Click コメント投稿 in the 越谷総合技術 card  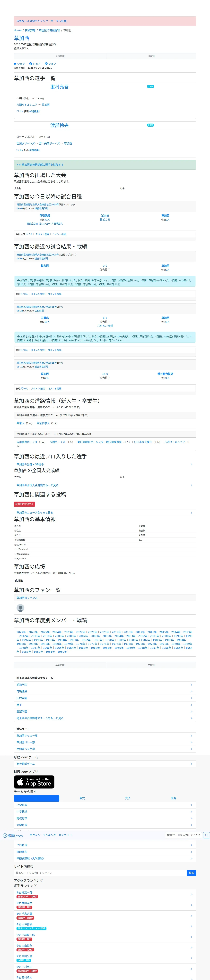[x=54, y=389]
